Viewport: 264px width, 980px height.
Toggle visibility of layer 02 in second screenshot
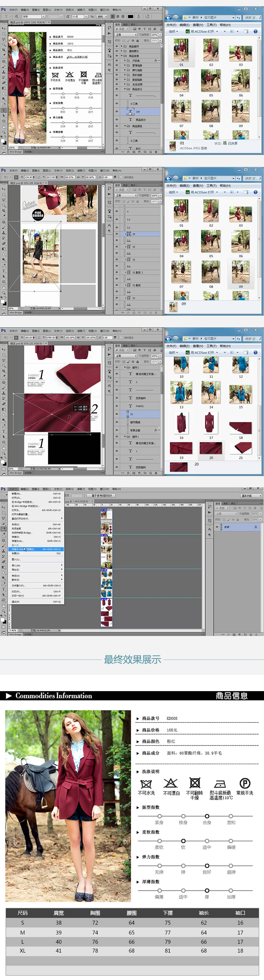[117, 298]
